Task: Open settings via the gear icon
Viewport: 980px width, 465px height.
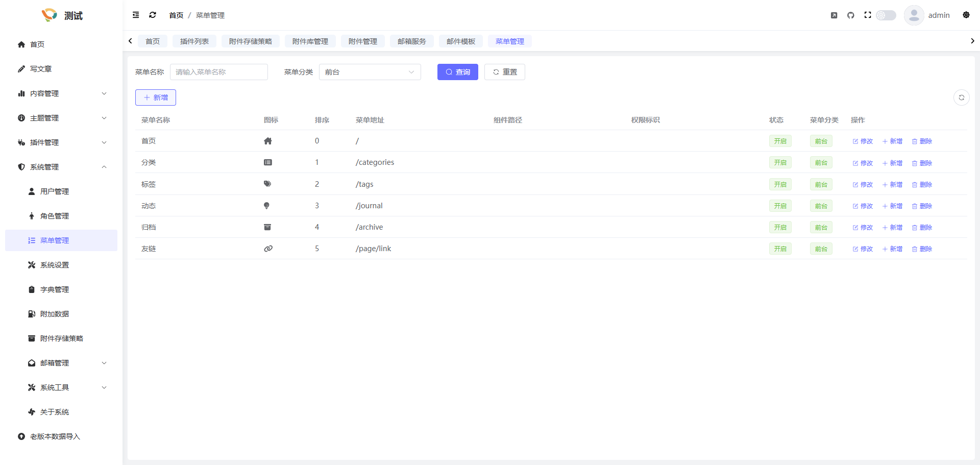Action: pos(966,15)
